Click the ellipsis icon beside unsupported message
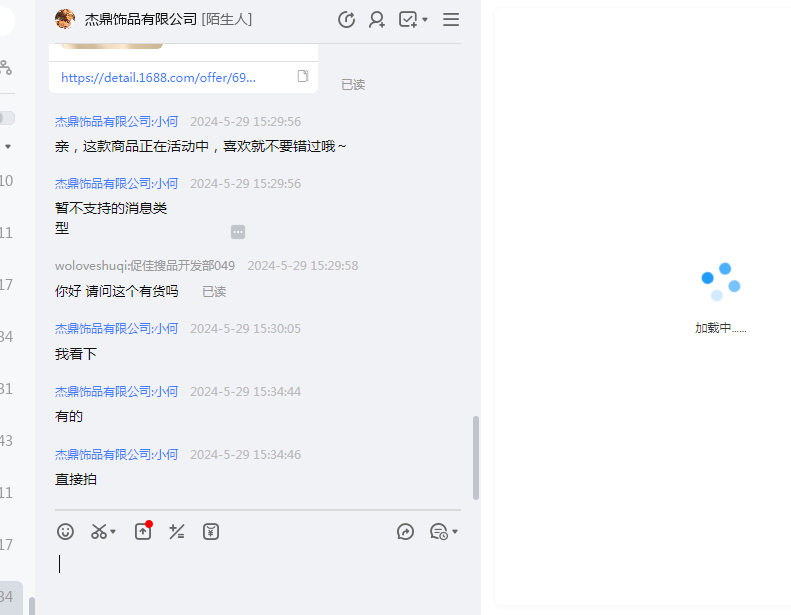 coord(238,232)
